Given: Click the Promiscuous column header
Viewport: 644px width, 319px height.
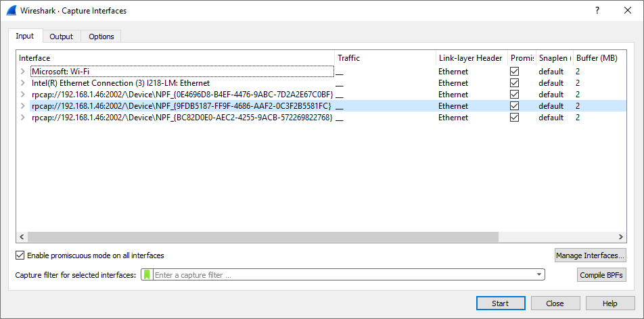Looking at the screenshot, I should 522,58.
